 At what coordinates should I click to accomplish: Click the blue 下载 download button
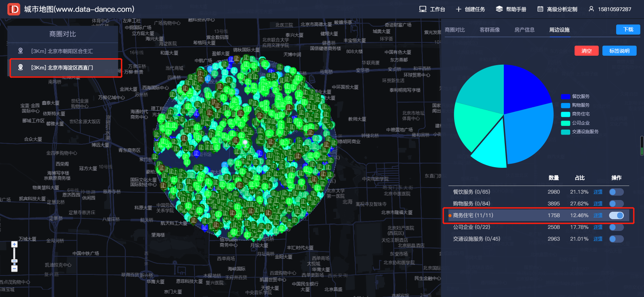pos(628,30)
